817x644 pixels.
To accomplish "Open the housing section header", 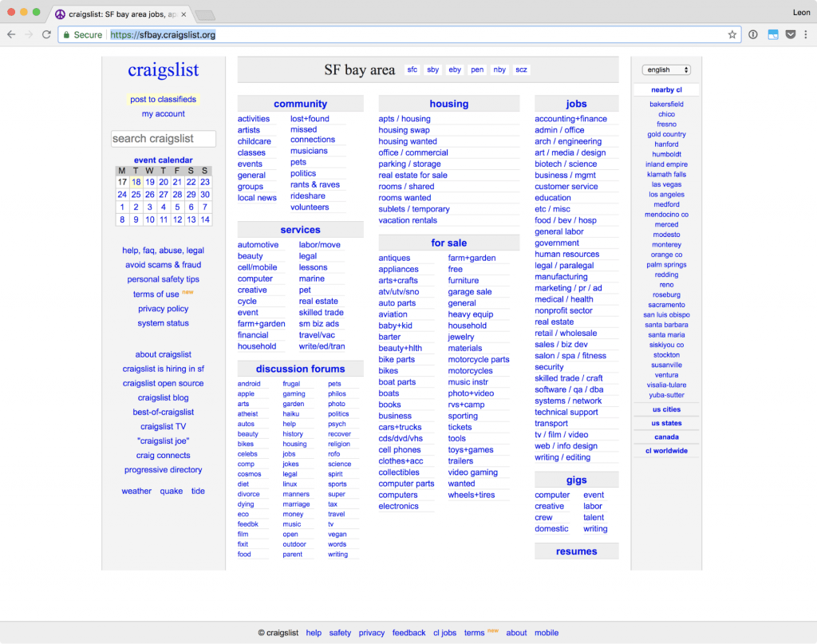I will 449,104.
